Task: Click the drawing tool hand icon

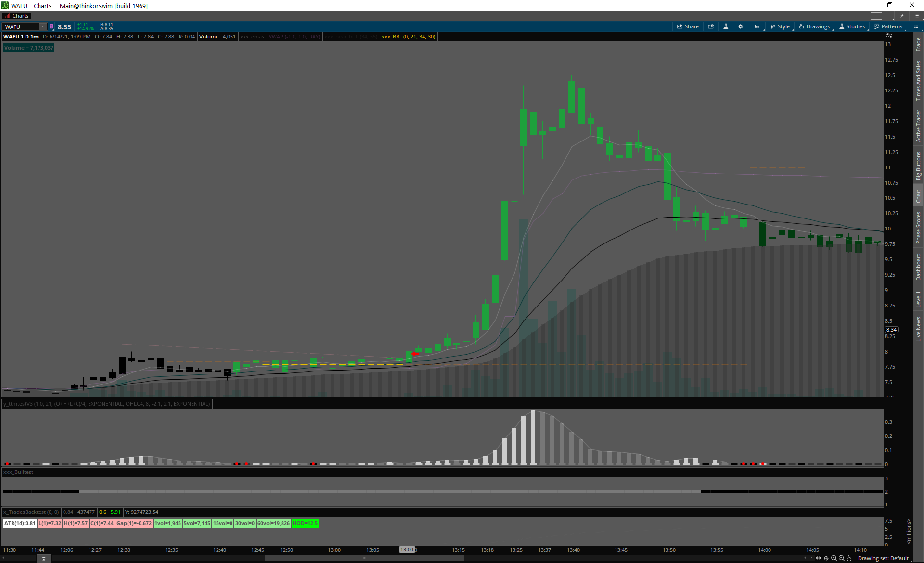Action: [849, 558]
